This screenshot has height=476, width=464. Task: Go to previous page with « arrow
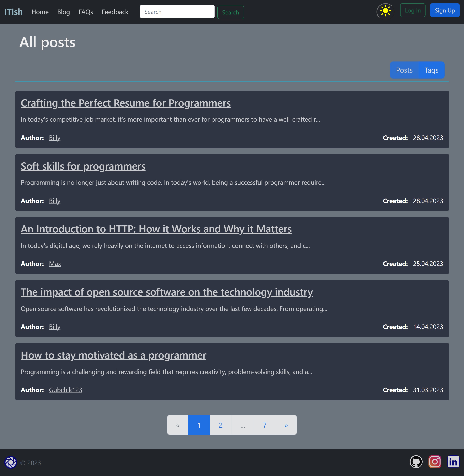point(178,425)
